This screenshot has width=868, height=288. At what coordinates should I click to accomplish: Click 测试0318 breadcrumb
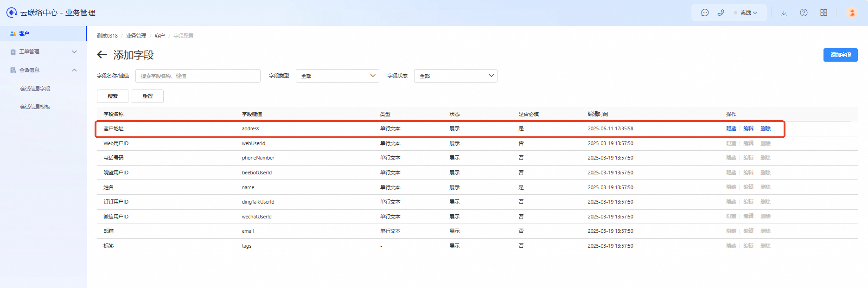click(x=107, y=36)
